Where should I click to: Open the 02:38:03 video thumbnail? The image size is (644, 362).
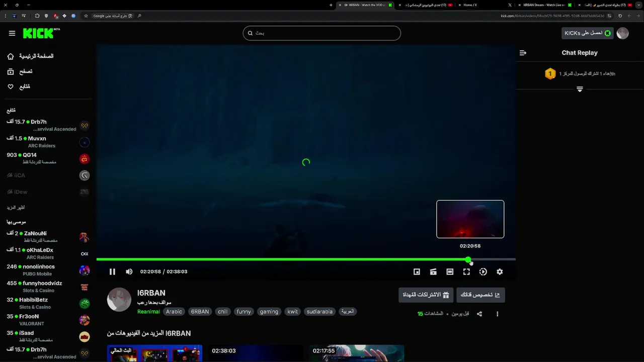[256, 353]
